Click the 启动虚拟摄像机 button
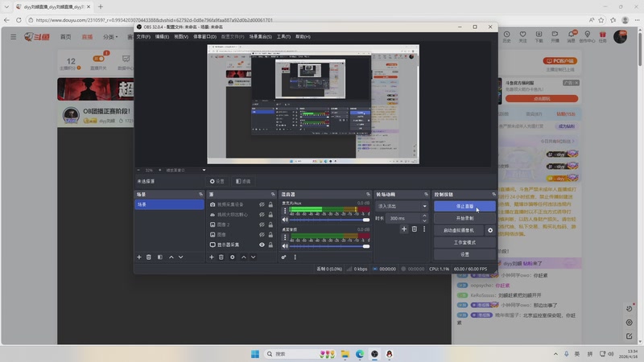The image size is (644, 362). coord(459,230)
